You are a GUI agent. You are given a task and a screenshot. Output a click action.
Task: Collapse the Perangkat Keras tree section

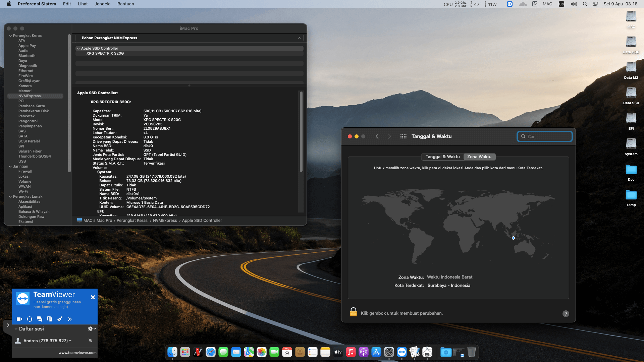[10, 36]
